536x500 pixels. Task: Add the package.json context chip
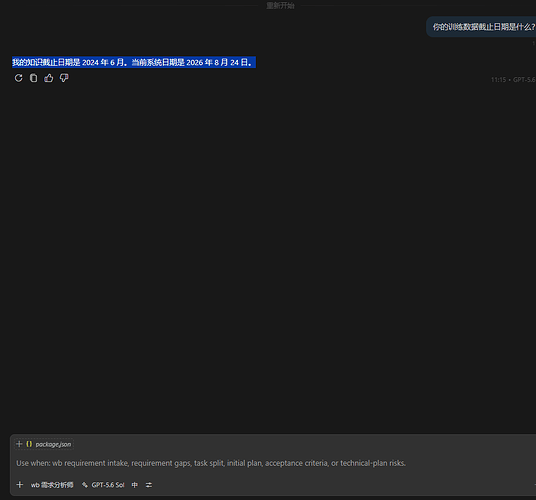(x=44, y=444)
